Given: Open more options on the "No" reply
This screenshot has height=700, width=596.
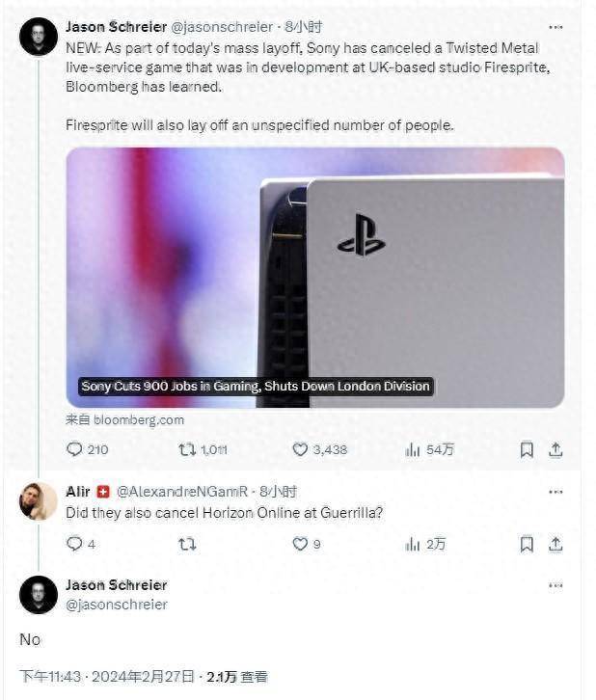Looking at the screenshot, I should [555, 585].
